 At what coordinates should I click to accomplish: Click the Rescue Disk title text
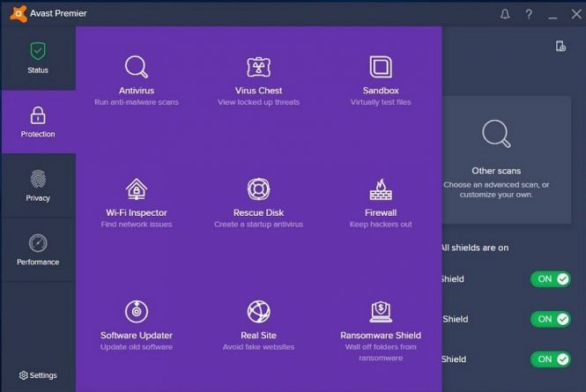pos(258,212)
